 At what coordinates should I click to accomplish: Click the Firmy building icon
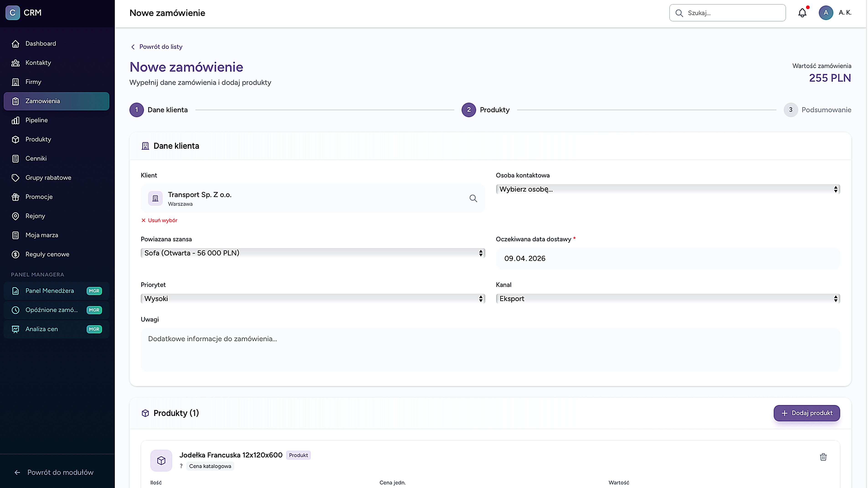click(x=15, y=82)
